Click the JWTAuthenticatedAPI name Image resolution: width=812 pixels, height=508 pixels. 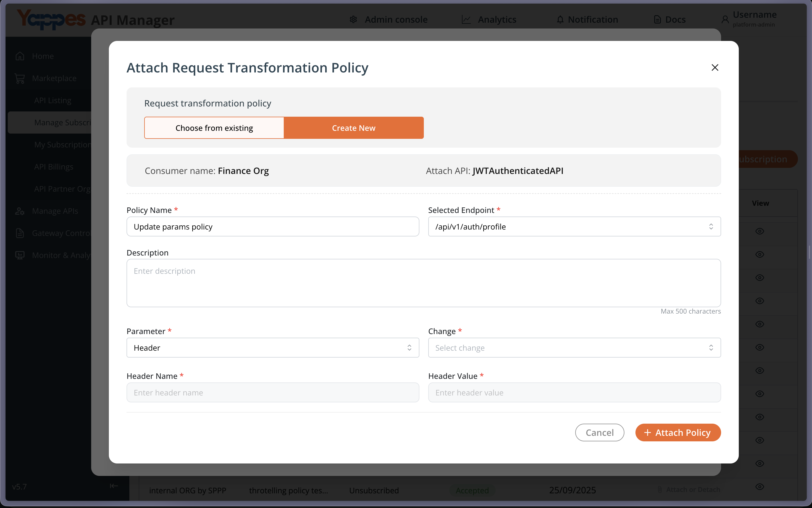pos(517,171)
